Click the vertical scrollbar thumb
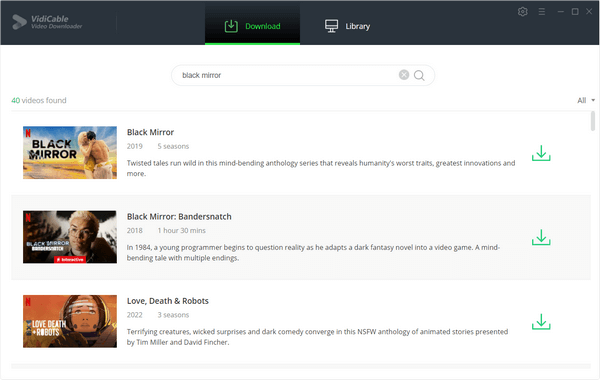Viewport: 600px width, 380px height. (x=593, y=121)
